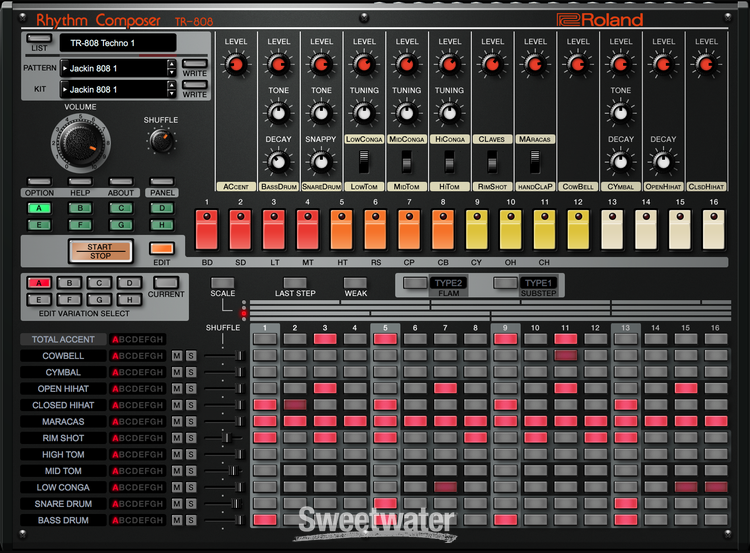The height and width of the screenshot is (553, 750).
Task: Click the BassDrum LEVEL knob
Action: pos(278,66)
